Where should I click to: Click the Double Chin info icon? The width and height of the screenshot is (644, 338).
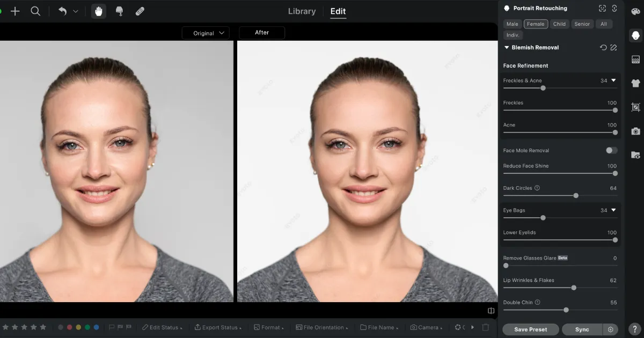pyautogui.click(x=538, y=303)
